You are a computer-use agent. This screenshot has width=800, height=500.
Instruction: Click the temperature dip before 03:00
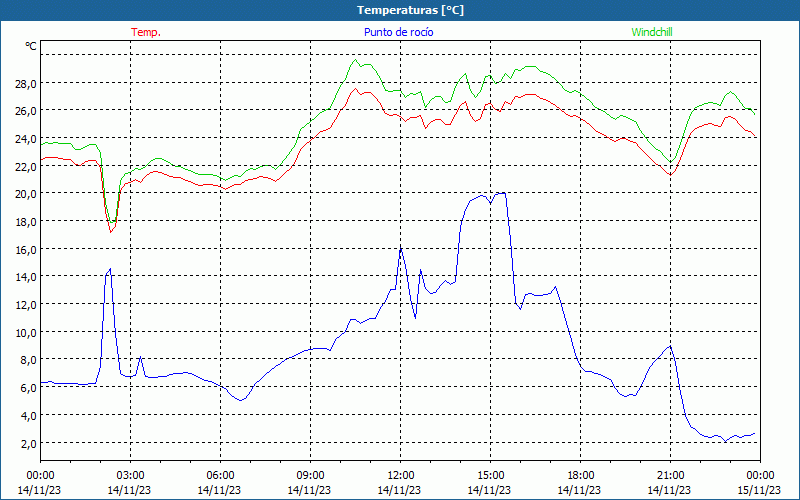point(111,232)
